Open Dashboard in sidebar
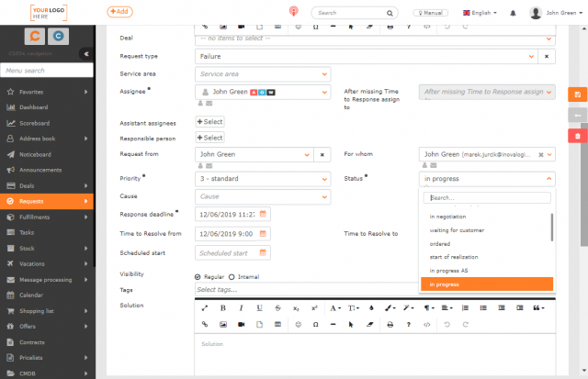This screenshot has height=379, width=588. pyautogui.click(x=34, y=107)
